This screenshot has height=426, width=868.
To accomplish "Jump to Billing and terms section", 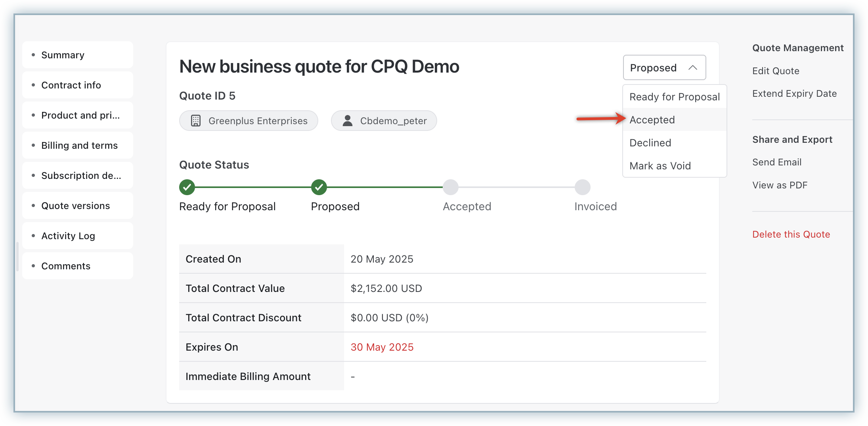I will pyautogui.click(x=79, y=146).
